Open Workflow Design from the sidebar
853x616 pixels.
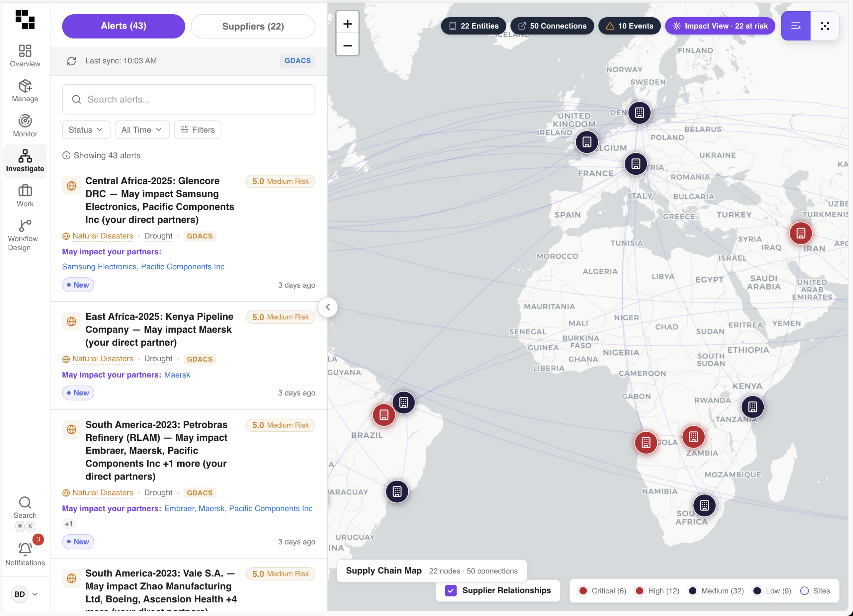(x=25, y=226)
